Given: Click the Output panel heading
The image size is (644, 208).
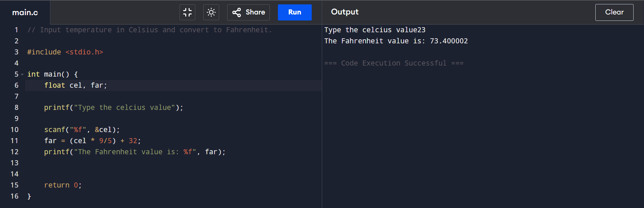Looking at the screenshot, I should click(x=345, y=12).
